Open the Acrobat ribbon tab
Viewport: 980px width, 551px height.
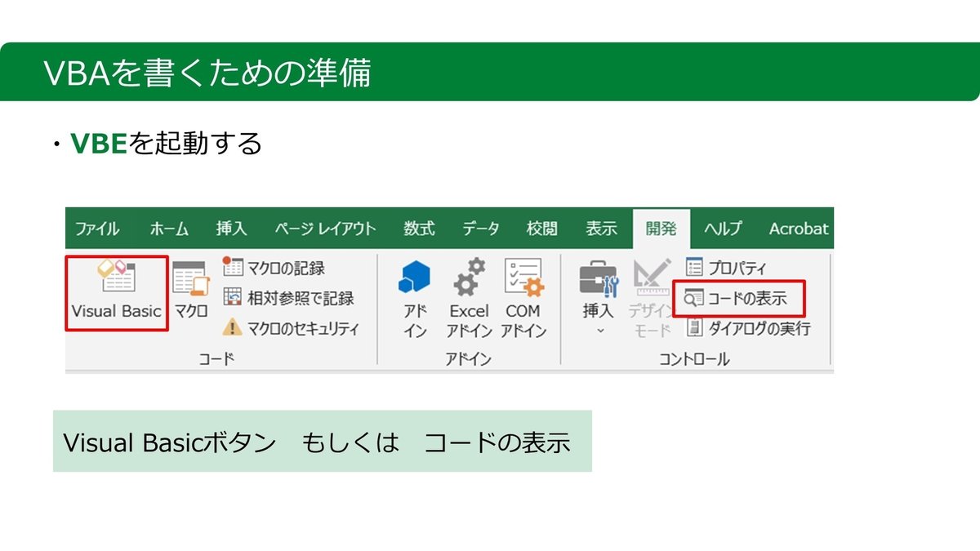(x=798, y=229)
